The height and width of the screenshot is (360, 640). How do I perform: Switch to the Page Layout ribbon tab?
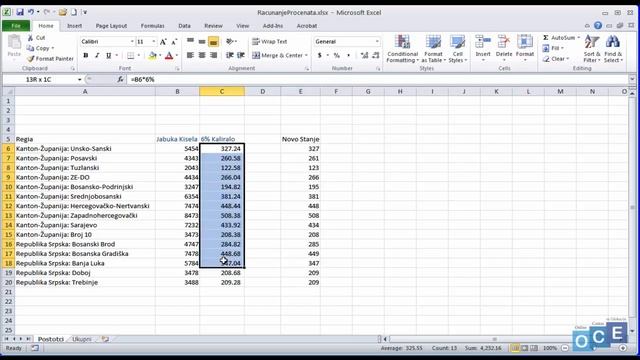pyautogui.click(x=111, y=26)
